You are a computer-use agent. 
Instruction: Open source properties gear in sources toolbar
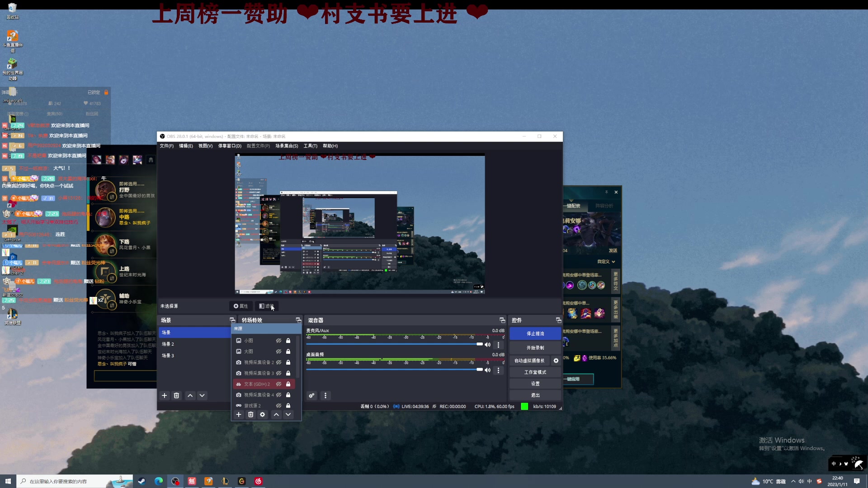[x=263, y=414]
